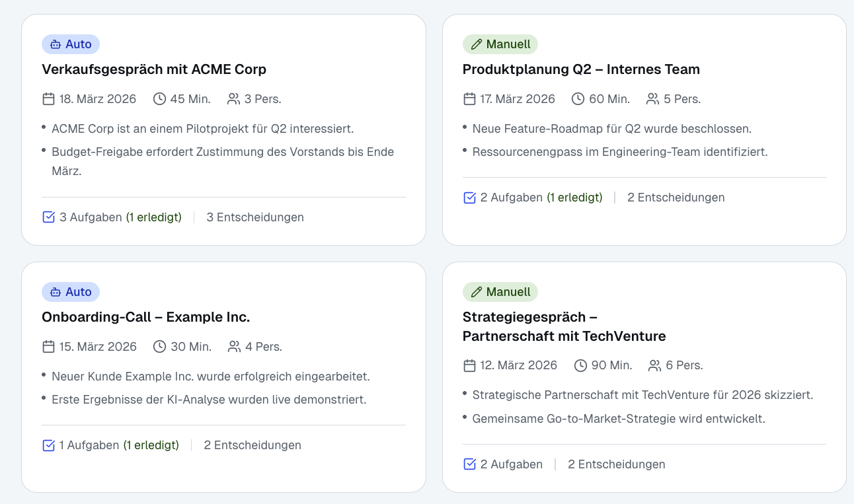Screen dimensions: 854x504
Task: Expand the 3 Entscheidungen section on the ACME card
Action: point(254,217)
